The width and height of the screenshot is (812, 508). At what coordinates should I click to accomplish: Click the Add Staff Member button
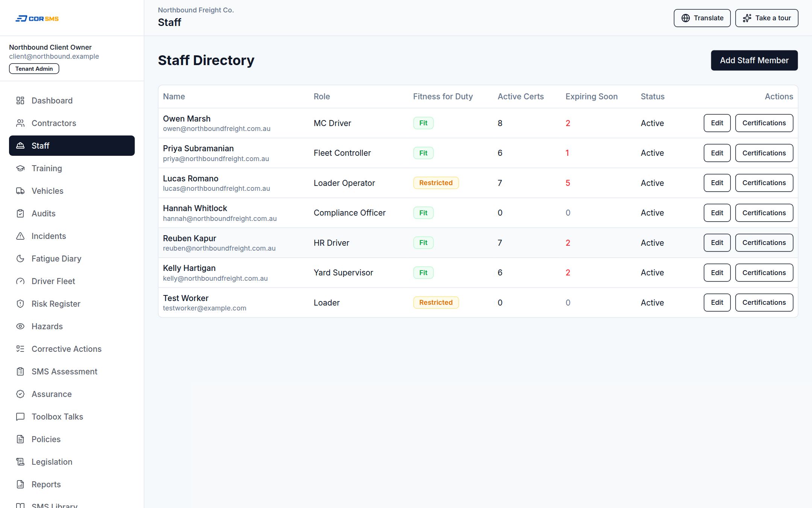(754, 60)
